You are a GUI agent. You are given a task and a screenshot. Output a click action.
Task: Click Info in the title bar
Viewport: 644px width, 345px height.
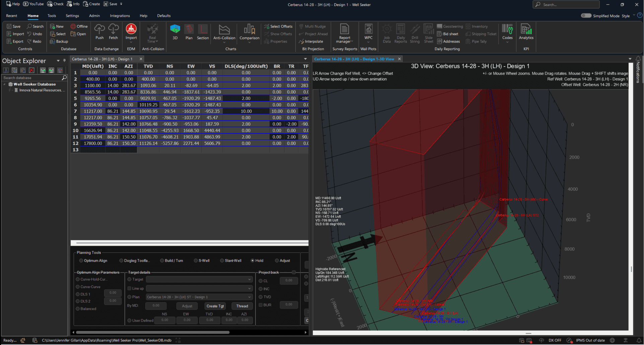coord(73,4)
